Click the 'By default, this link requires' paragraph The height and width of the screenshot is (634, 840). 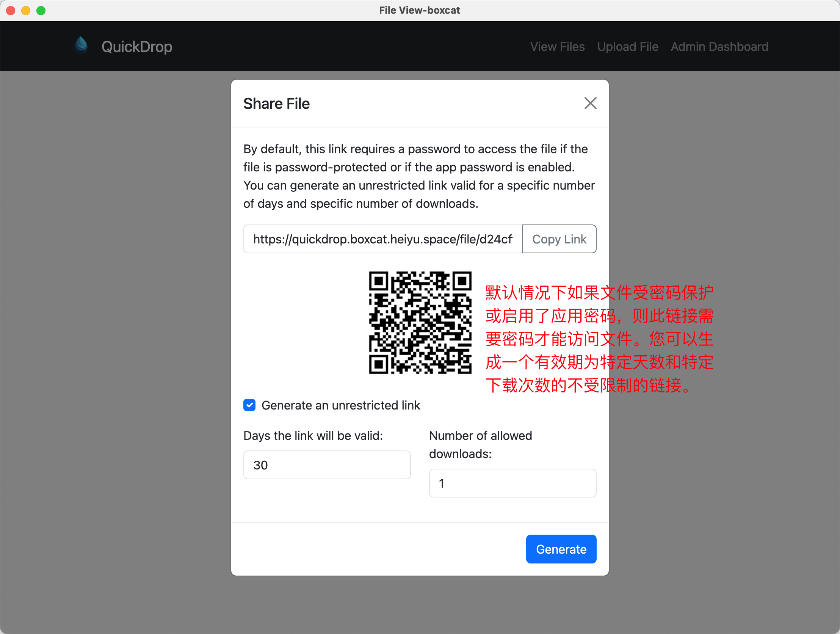click(419, 176)
